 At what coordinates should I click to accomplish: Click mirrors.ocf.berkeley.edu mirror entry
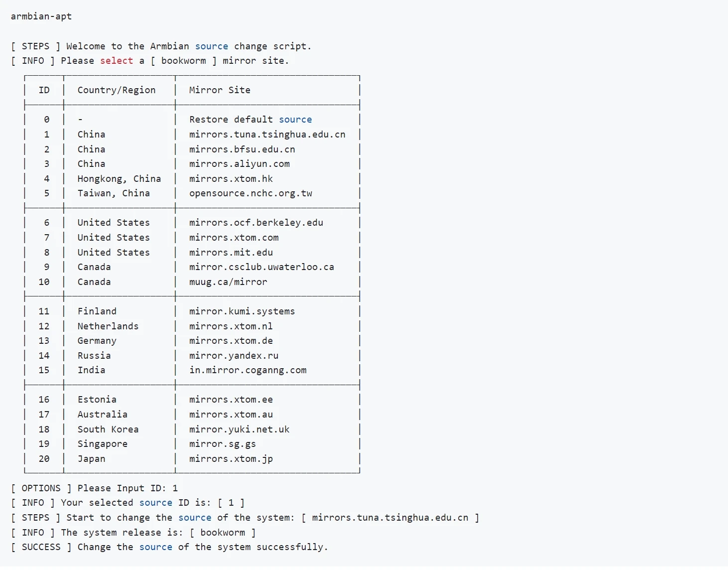point(256,223)
